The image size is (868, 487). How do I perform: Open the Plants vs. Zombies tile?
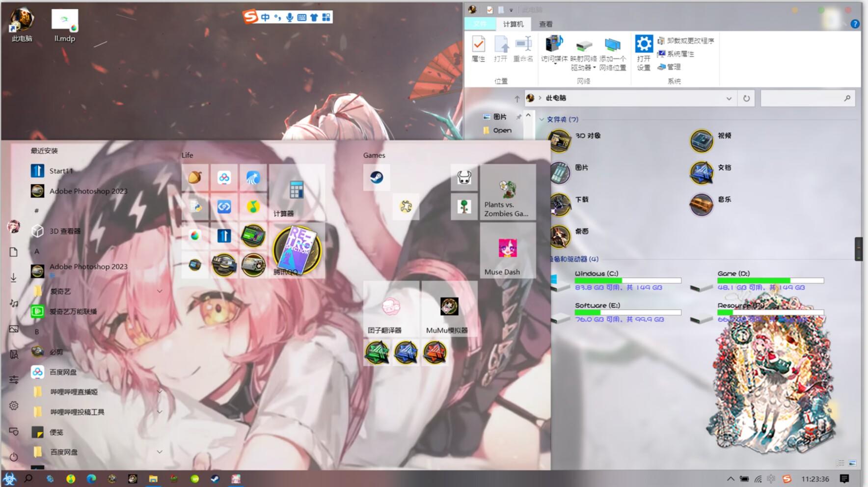[508, 192]
